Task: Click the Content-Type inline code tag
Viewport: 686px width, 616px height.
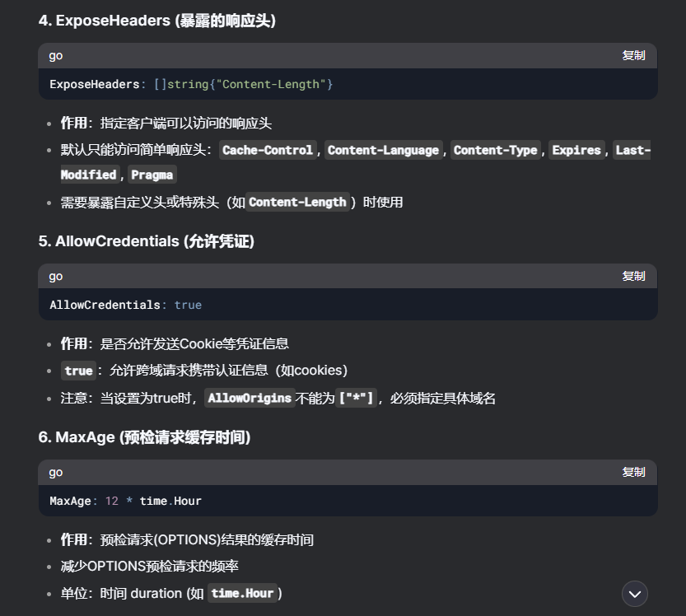Action: [x=496, y=150]
